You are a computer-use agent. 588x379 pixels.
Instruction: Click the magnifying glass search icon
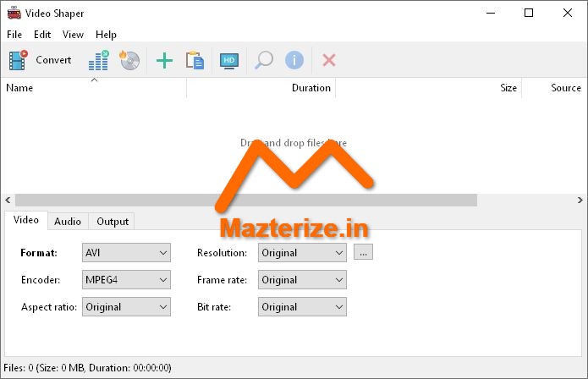coord(264,60)
